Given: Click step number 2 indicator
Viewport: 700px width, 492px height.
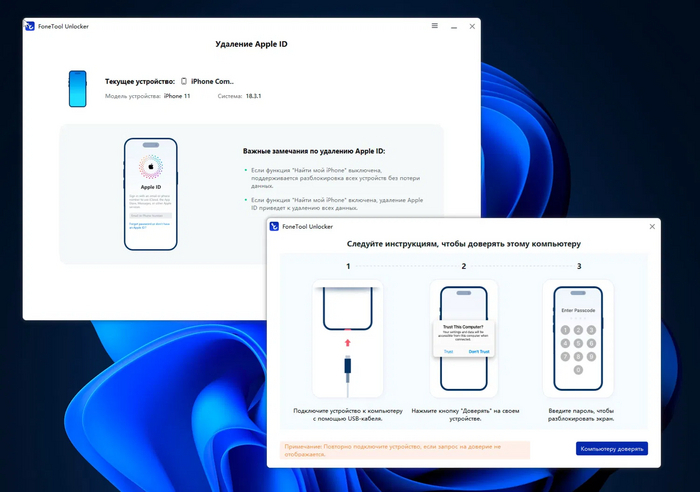Looking at the screenshot, I should pos(463,266).
